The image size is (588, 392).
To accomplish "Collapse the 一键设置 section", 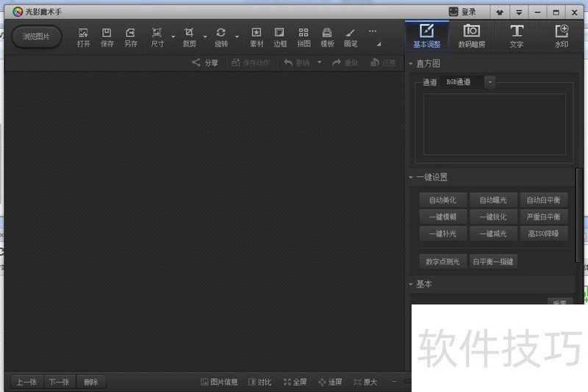I will (412, 178).
